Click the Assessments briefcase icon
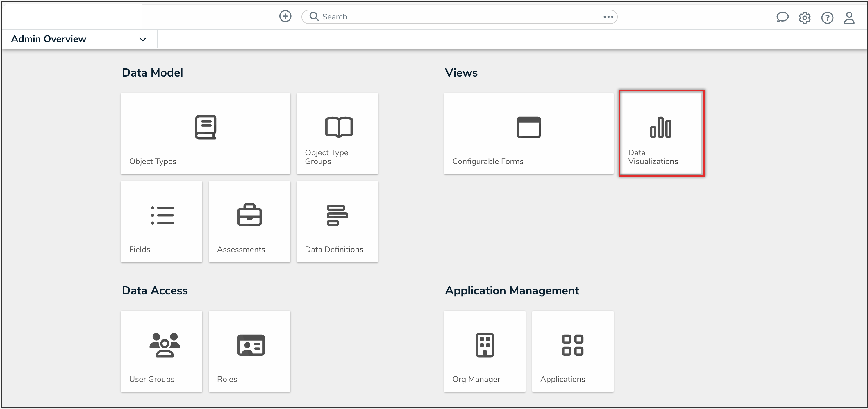The width and height of the screenshot is (868, 409). (x=249, y=215)
